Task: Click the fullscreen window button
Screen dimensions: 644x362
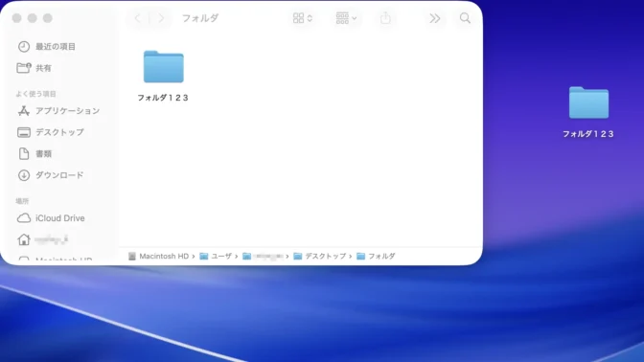Action: click(48, 18)
